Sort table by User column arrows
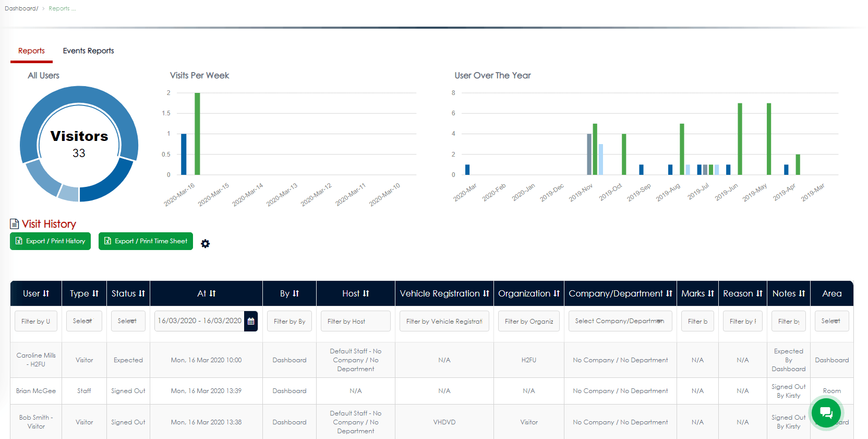The width and height of the screenshot is (868, 439). click(x=46, y=294)
